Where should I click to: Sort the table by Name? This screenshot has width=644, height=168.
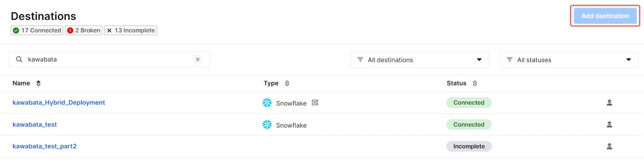click(x=38, y=83)
